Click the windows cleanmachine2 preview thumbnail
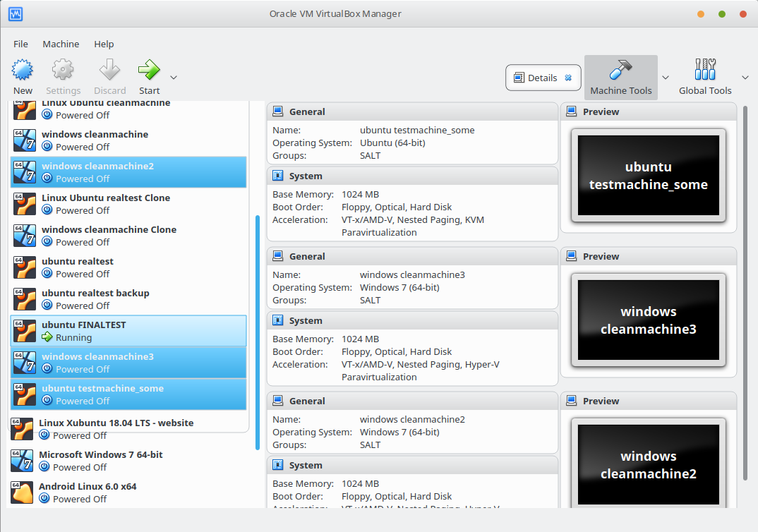The height and width of the screenshot is (532, 758). 649,463
